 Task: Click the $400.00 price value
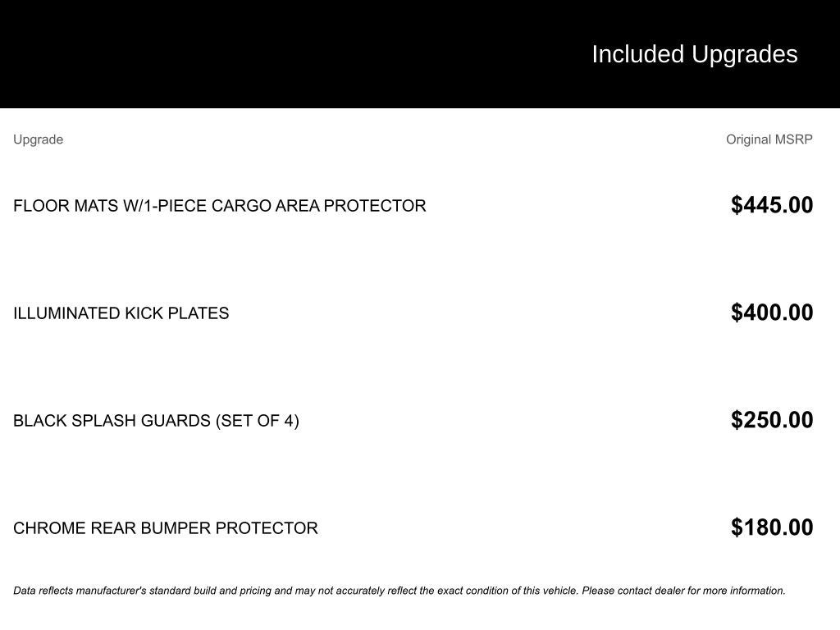(x=772, y=313)
